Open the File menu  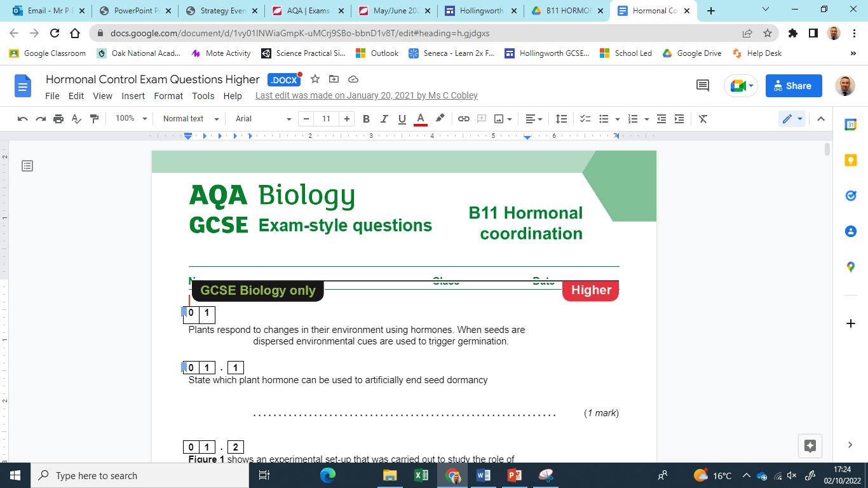(52, 96)
